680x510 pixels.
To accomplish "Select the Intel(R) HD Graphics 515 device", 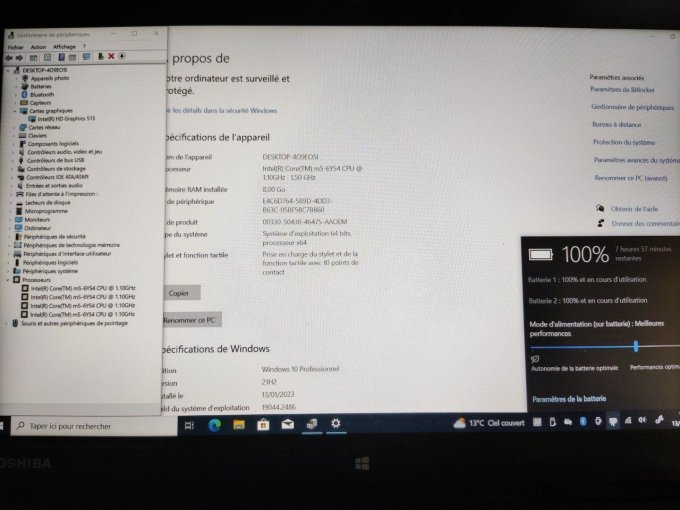I will point(62,118).
